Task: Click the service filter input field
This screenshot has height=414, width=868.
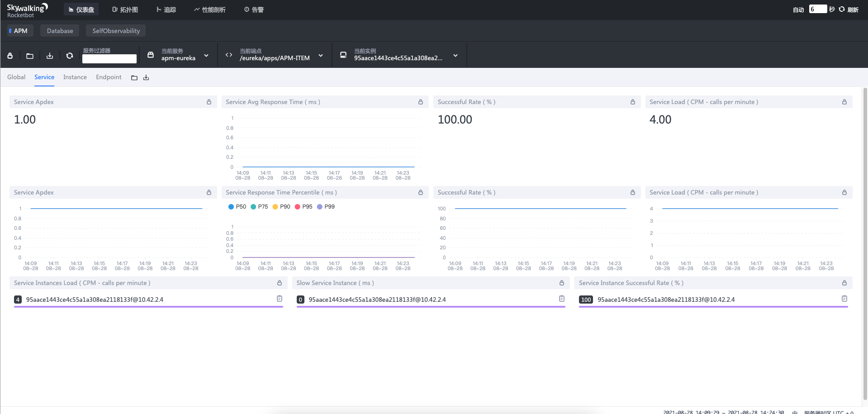Action: click(109, 59)
